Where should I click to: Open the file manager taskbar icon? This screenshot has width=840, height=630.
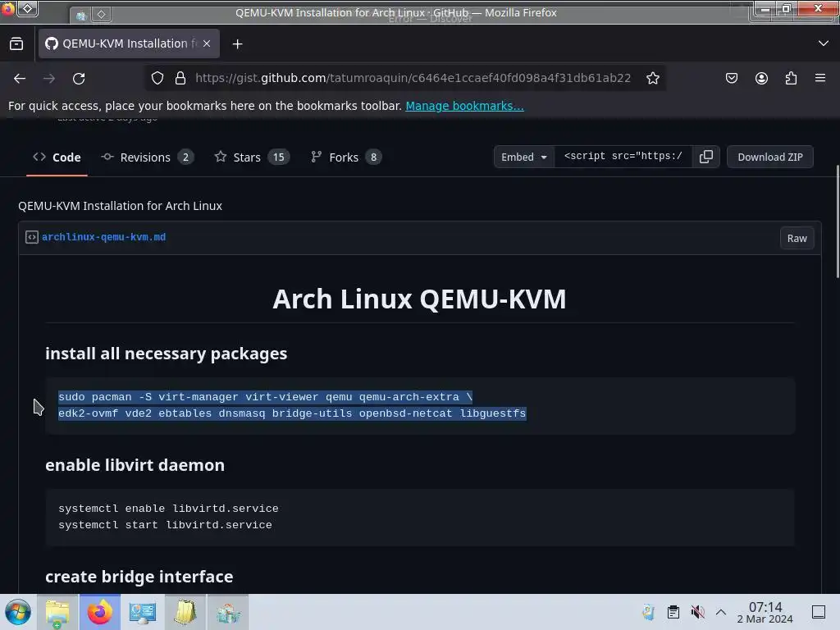click(57, 612)
